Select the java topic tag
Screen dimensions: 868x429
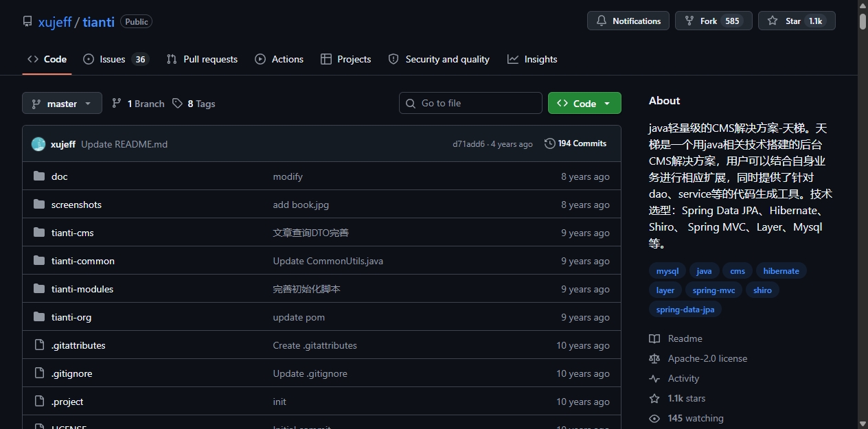coord(704,271)
